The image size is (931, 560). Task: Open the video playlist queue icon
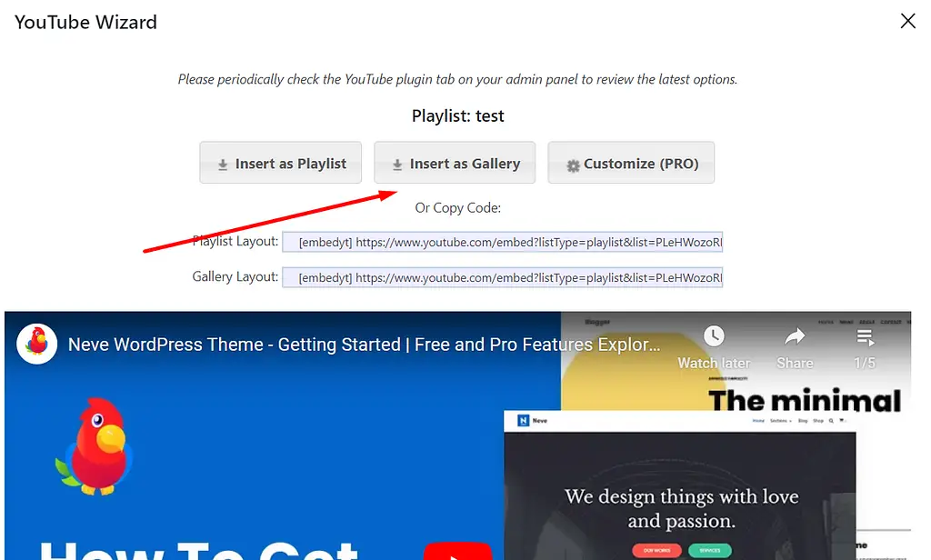[x=865, y=338]
